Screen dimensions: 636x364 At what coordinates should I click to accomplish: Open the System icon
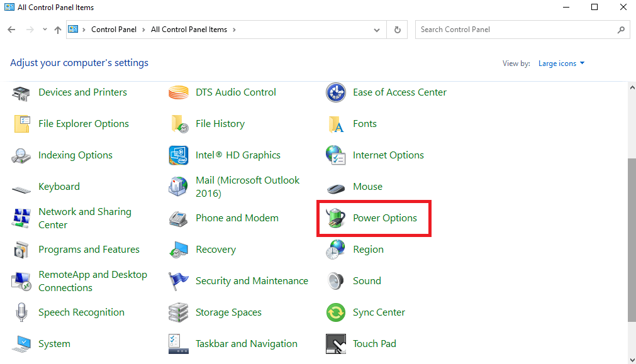(21, 344)
